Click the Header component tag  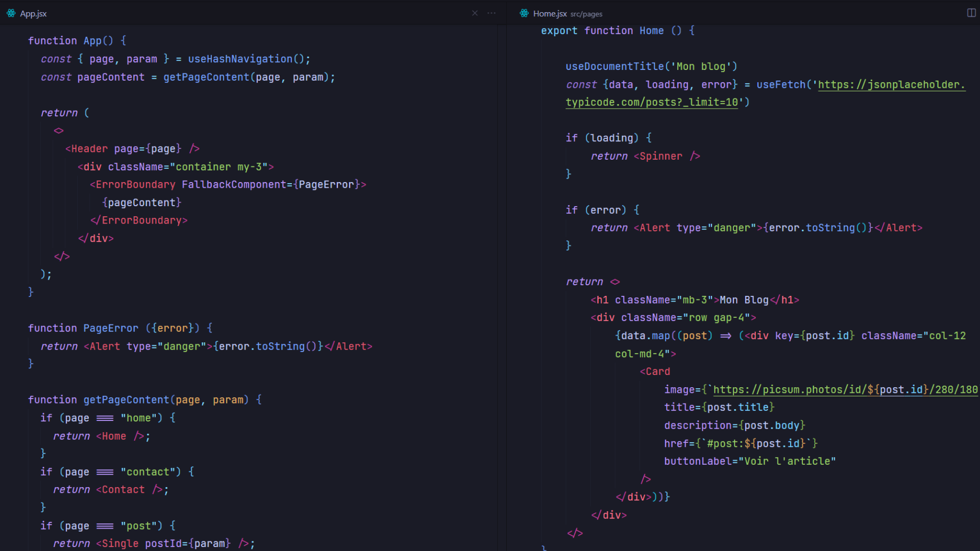89,149
